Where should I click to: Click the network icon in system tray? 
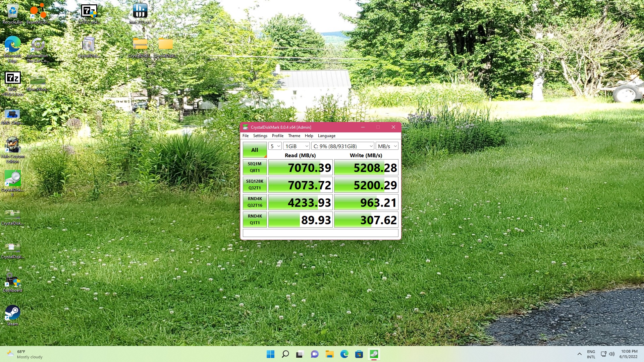pos(603,354)
